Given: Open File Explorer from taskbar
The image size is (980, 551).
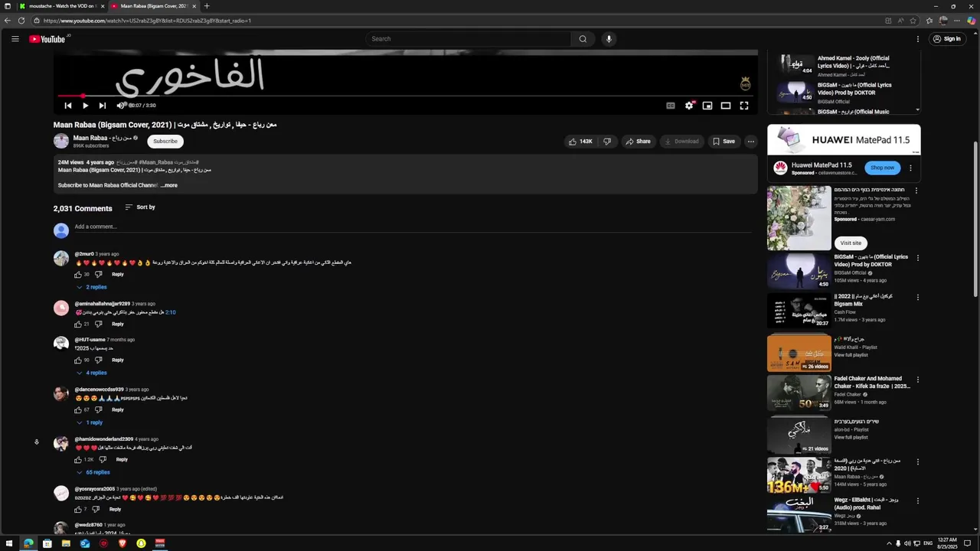Looking at the screenshot, I should 66,543.
